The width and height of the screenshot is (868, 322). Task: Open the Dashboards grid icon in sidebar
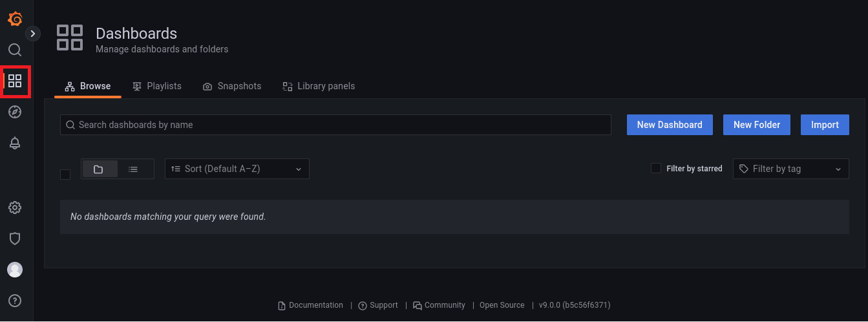point(15,81)
